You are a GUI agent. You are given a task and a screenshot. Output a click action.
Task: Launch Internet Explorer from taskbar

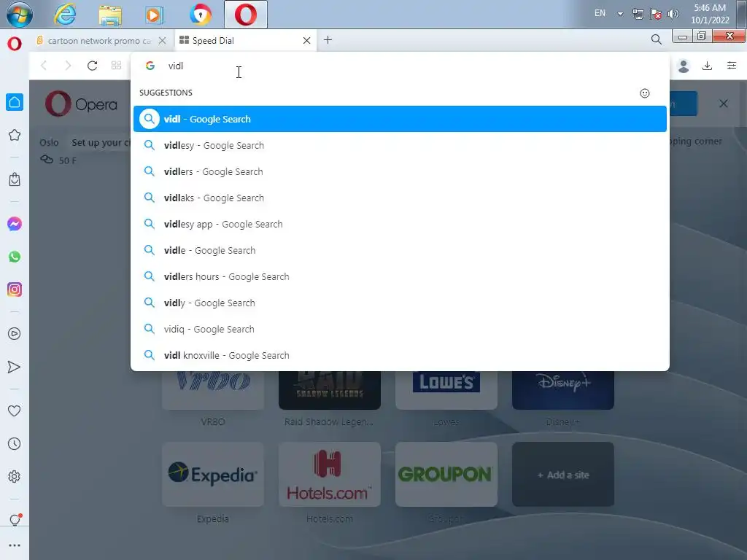[65, 15]
